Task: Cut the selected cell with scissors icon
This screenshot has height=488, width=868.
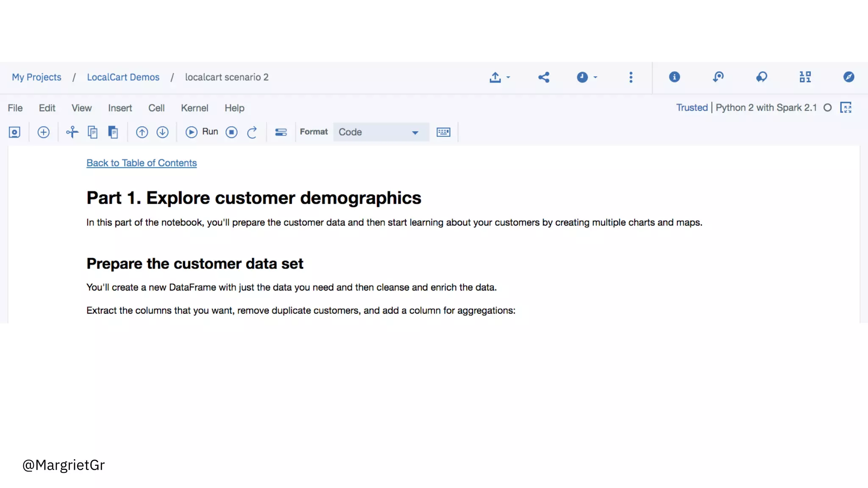Action: point(72,132)
